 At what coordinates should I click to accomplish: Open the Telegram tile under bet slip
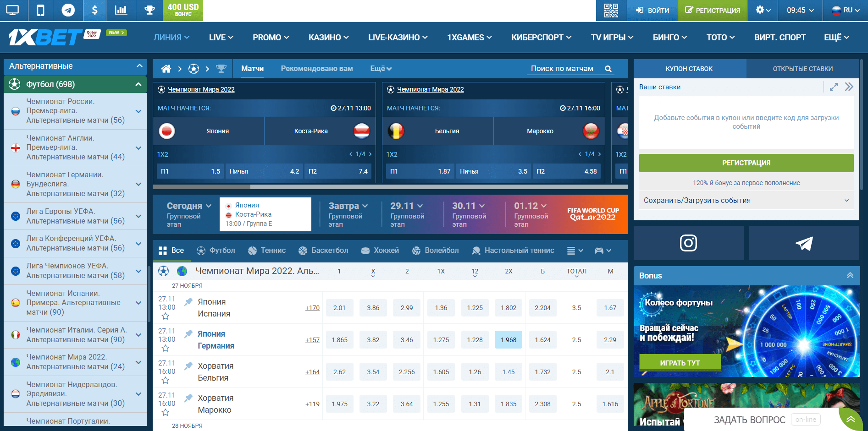[x=804, y=243]
